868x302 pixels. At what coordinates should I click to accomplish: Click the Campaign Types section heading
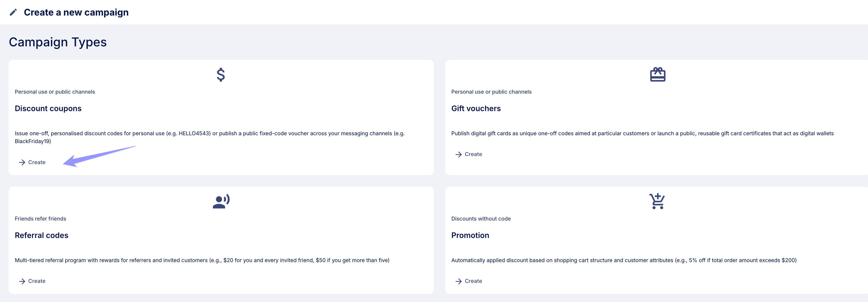(x=58, y=42)
